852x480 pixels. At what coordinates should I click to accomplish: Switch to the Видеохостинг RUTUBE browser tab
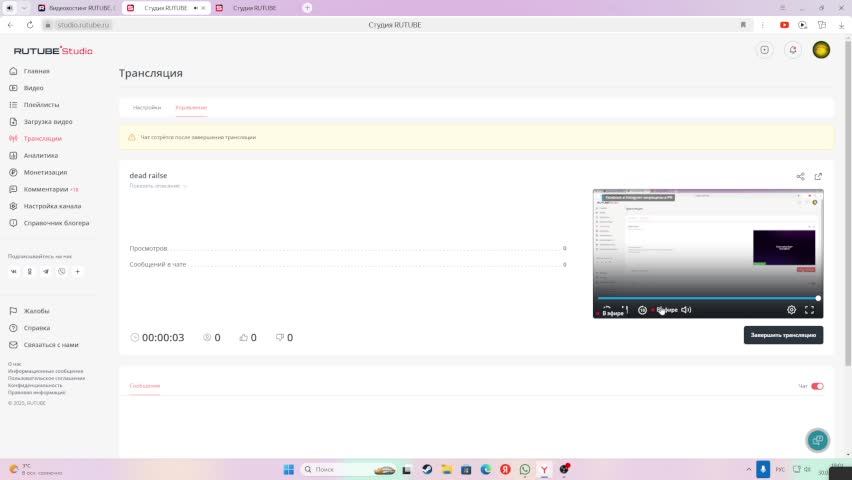point(78,8)
